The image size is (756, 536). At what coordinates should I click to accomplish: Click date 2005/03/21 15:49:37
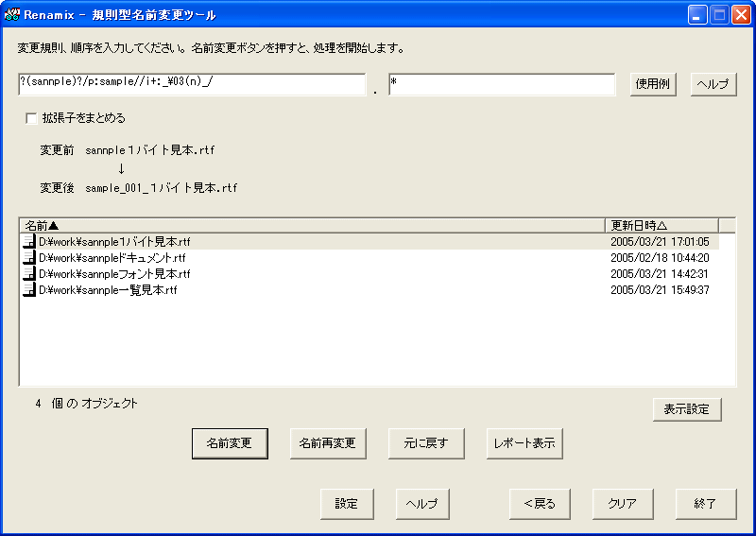pyautogui.click(x=660, y=290)
